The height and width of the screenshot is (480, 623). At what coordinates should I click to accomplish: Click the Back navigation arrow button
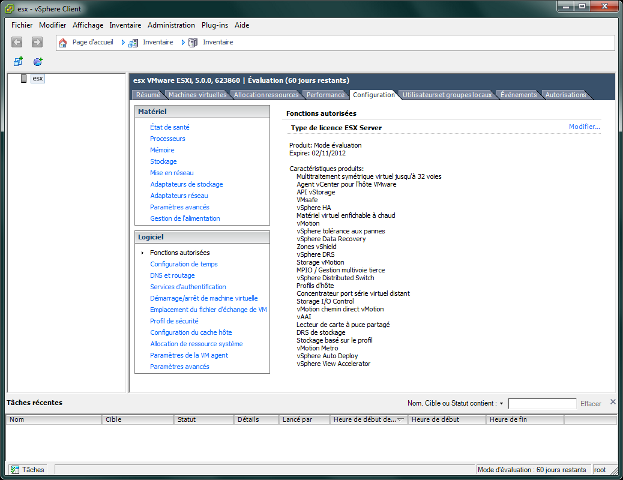17,42
